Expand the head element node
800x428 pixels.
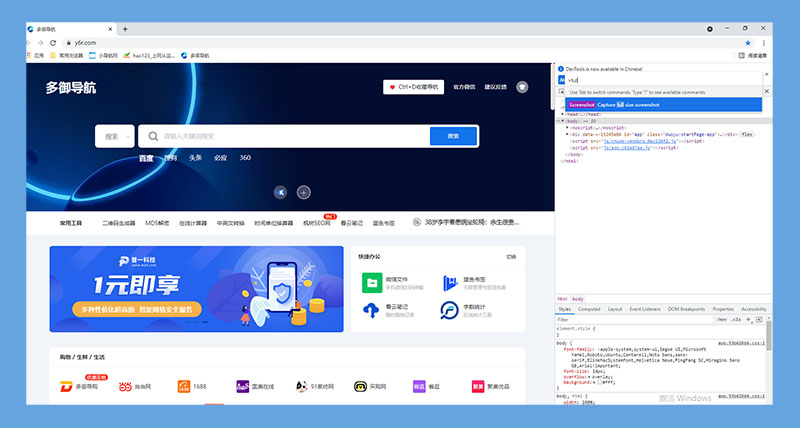tap(563, 114)
